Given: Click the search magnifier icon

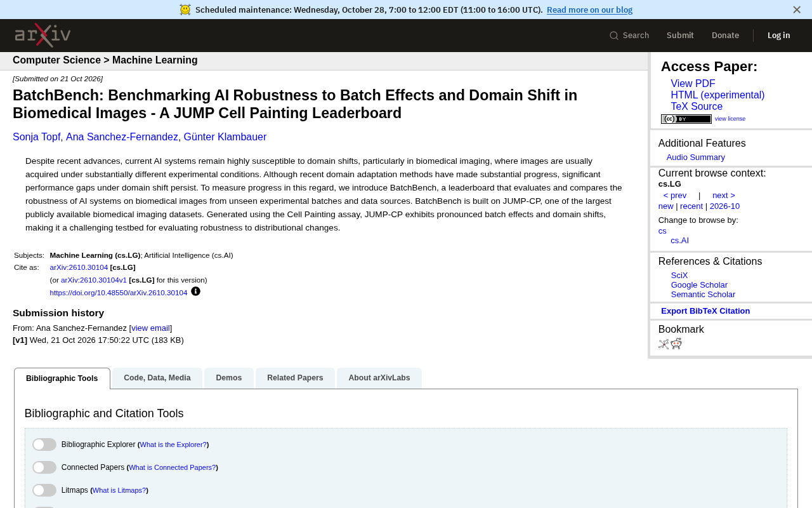Looking at the screenshot, I should (x=614, y=36).
